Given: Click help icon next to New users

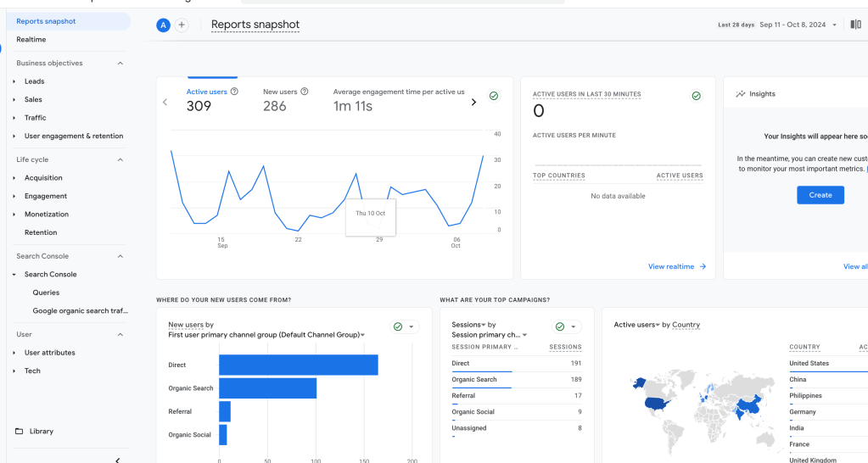Looking at the screenshot, I should (305, 92).
